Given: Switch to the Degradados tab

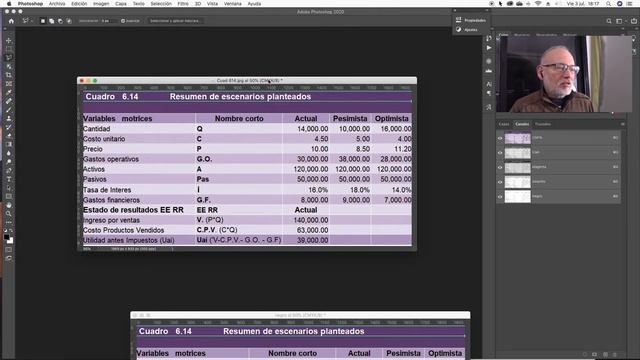Looking at the screenshot, I should tap(546, 35).
